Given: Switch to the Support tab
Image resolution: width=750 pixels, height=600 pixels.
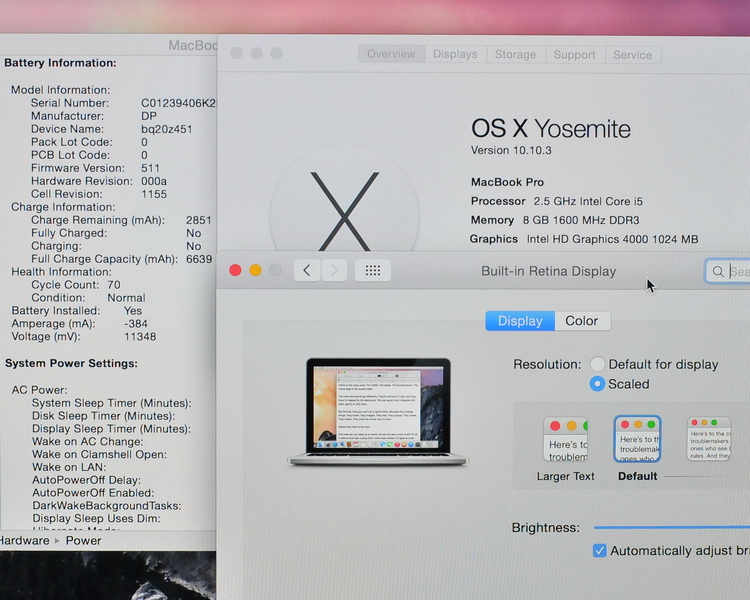Looking at the screenshot, I should (x=574, y=54).
